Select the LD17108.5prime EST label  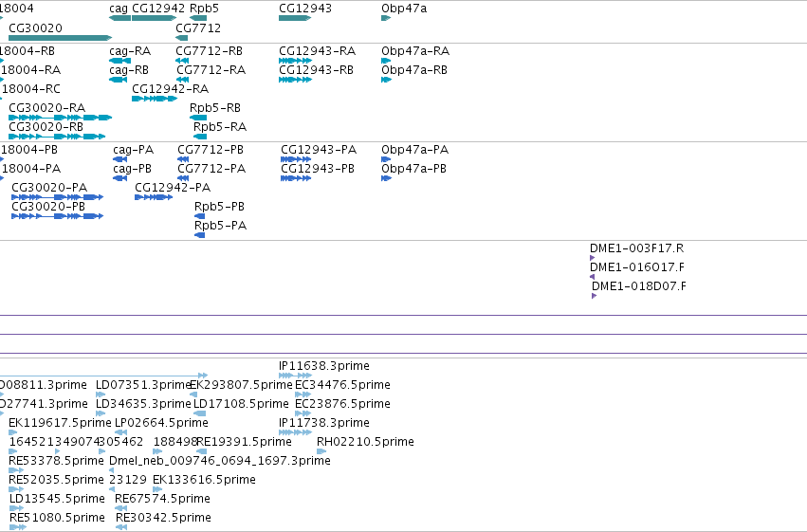point(242,404)
